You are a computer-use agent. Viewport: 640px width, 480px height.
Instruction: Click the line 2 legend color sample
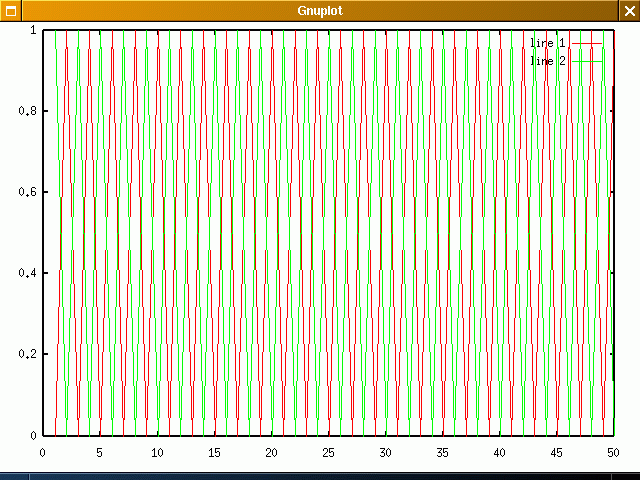click(x=588, y=61)
